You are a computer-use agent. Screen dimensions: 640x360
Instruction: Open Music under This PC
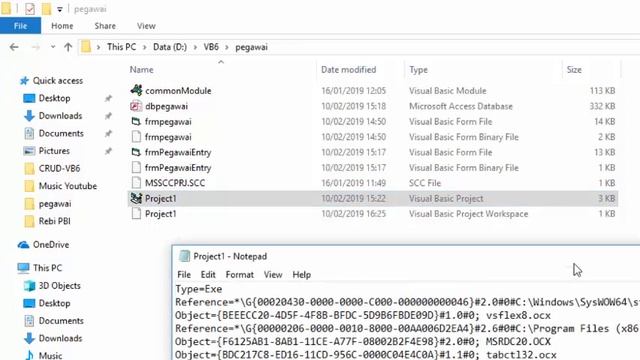tap(50, 355)
